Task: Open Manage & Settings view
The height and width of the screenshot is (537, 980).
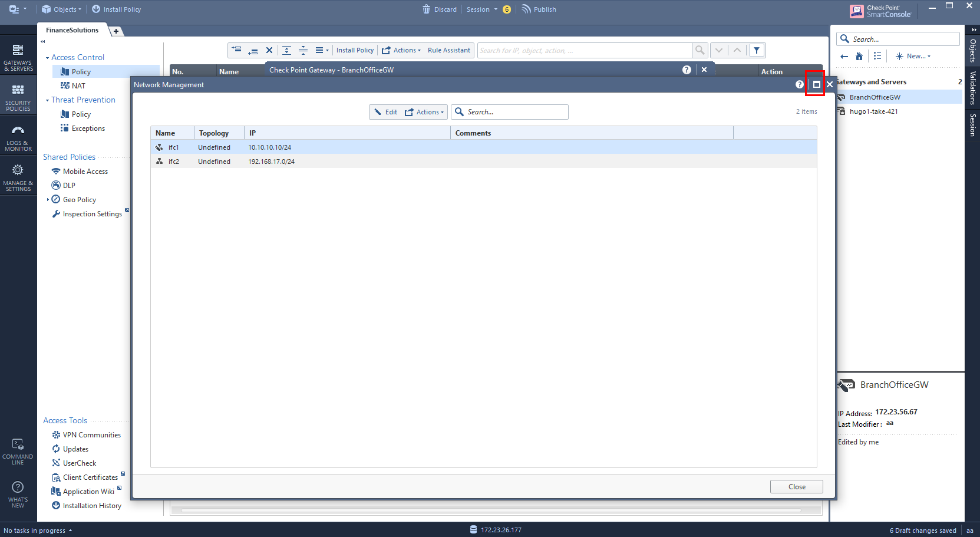Action: click(x=18, y=177)
